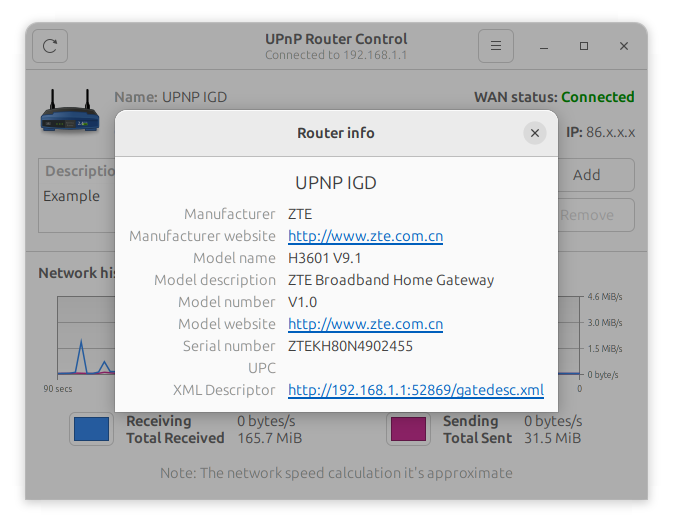Close the UPnP Router Control window

point(624,46)
